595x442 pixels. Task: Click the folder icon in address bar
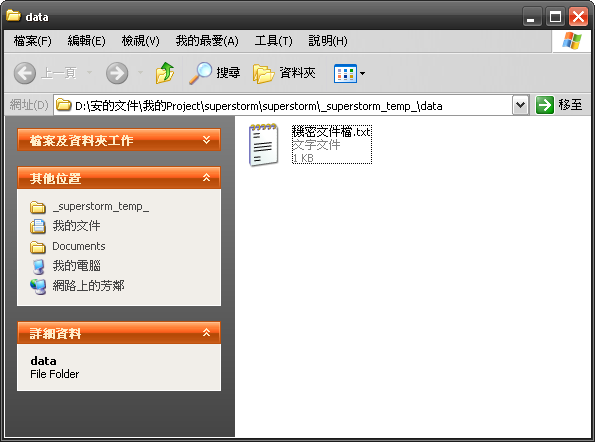(63, 105)
